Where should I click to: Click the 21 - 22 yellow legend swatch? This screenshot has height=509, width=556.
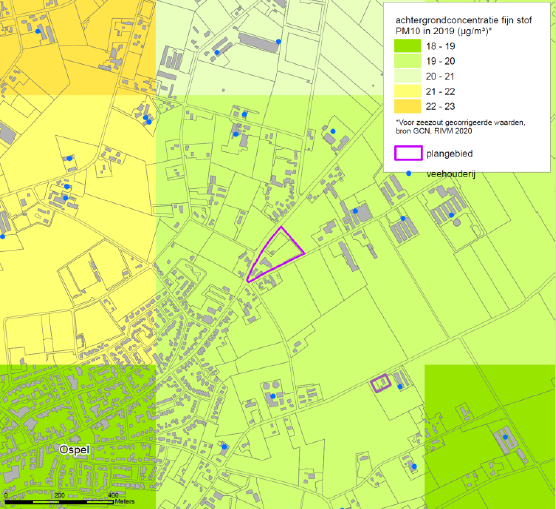point(407,91)
